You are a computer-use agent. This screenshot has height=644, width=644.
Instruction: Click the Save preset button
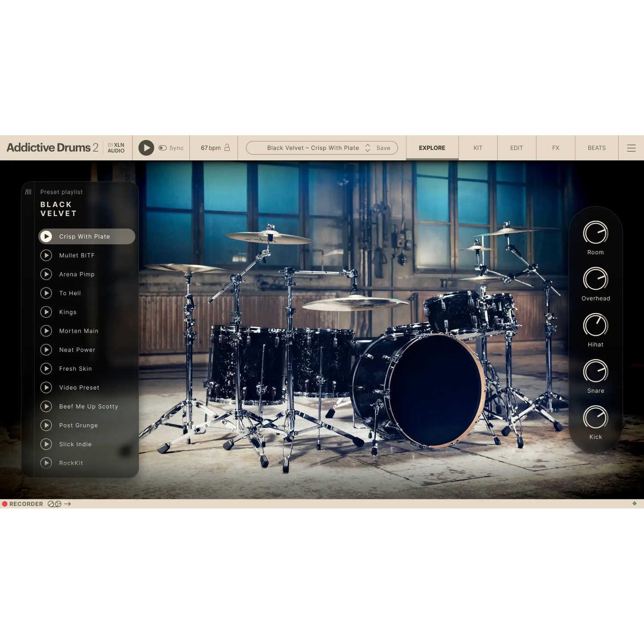383,148
